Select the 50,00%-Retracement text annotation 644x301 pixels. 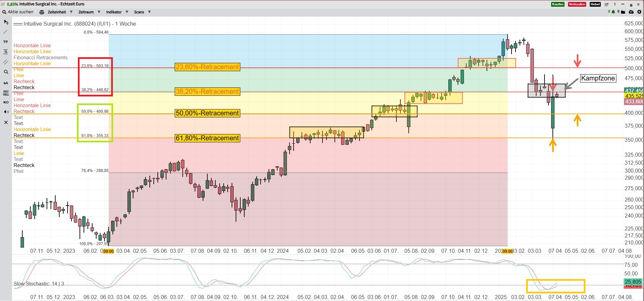(207, 113)
